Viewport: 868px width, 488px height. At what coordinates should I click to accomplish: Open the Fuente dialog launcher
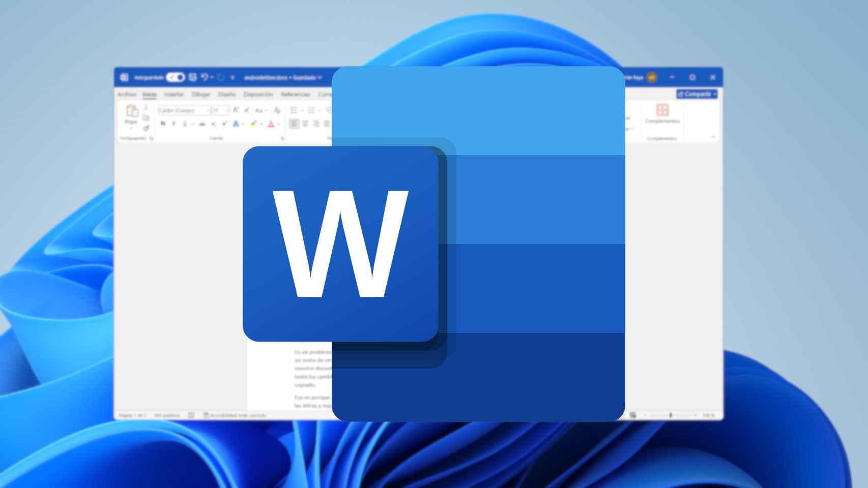tap(282, 138)
